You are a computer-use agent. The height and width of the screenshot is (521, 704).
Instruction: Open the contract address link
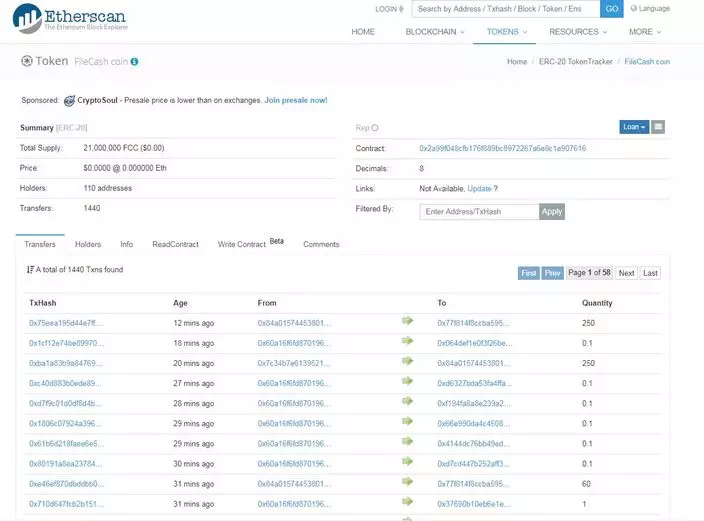[x=502, y=148]
